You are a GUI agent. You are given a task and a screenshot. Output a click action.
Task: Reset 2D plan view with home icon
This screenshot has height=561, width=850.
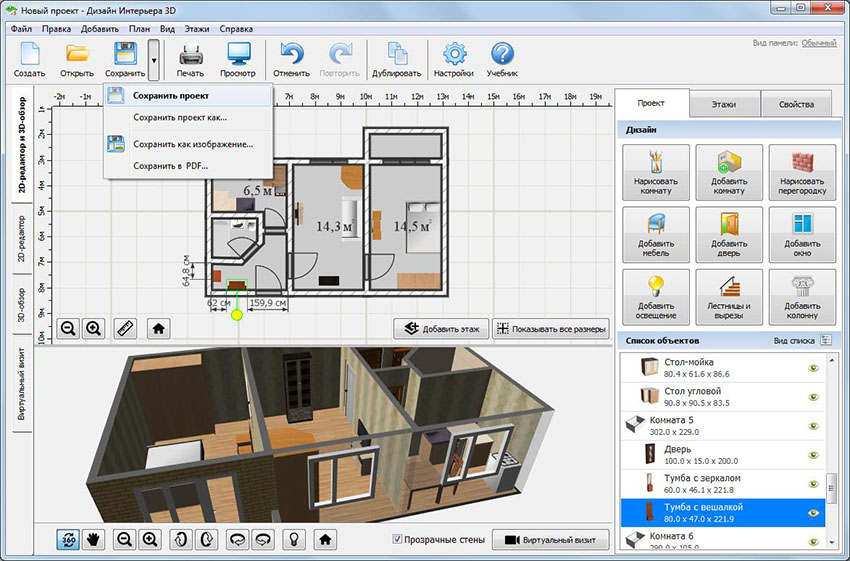(158, 328)
